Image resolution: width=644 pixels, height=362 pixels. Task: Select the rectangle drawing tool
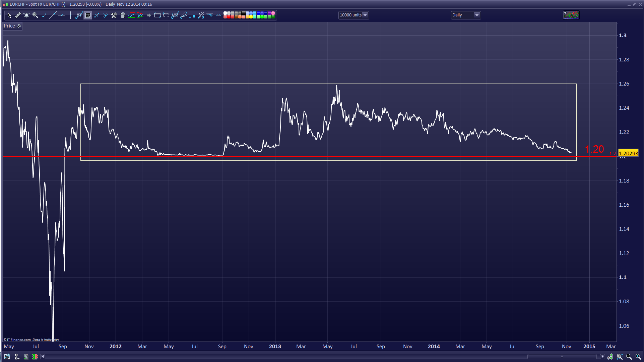[157, 15]
